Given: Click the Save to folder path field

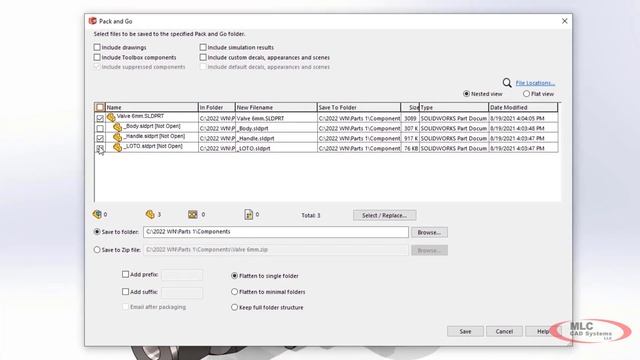Looking at the screenshot, I should (x=276, y=232).
